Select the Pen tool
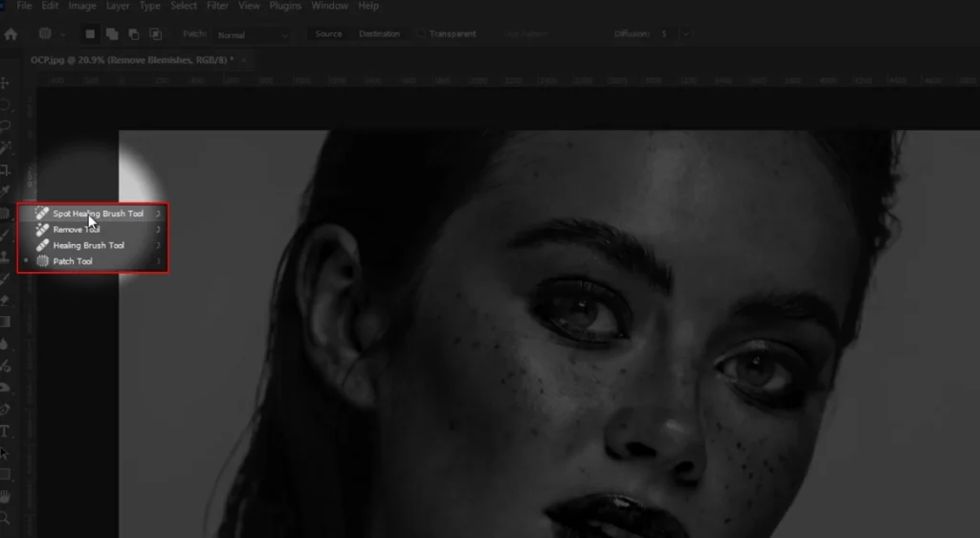 tap(5, 410)
